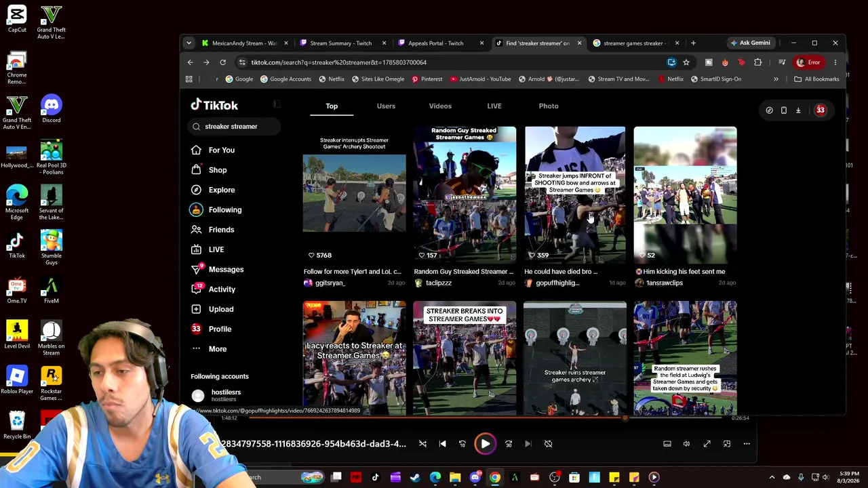The width and height of the screenshot is (868, 488).
Task: Go to previous track in media player
Action: pos(443,444)
